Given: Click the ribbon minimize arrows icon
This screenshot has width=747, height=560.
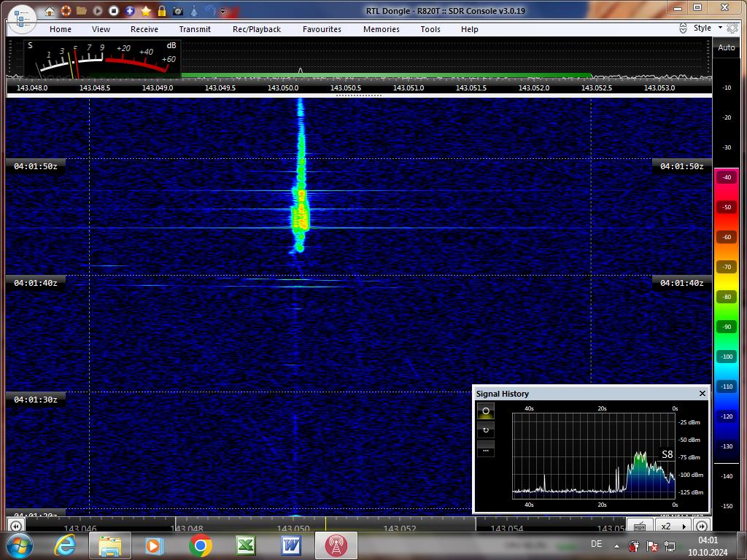Looking at the screenshot, I should tap(683, 28).
